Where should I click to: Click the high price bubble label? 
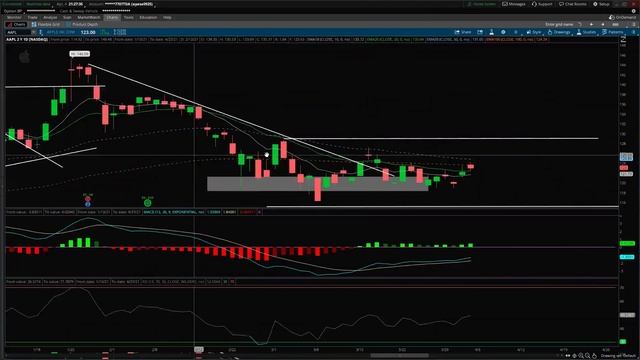(x=79, y=54)
